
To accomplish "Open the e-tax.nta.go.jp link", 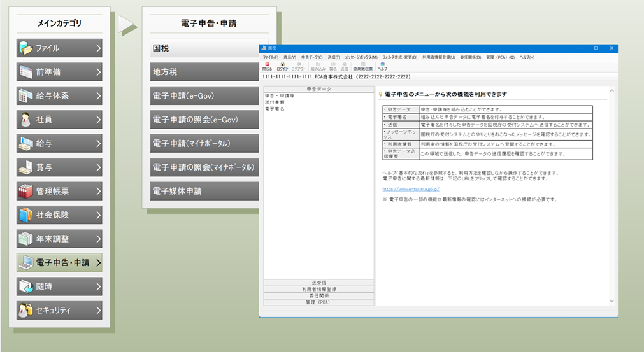I will tap(411, 189).
